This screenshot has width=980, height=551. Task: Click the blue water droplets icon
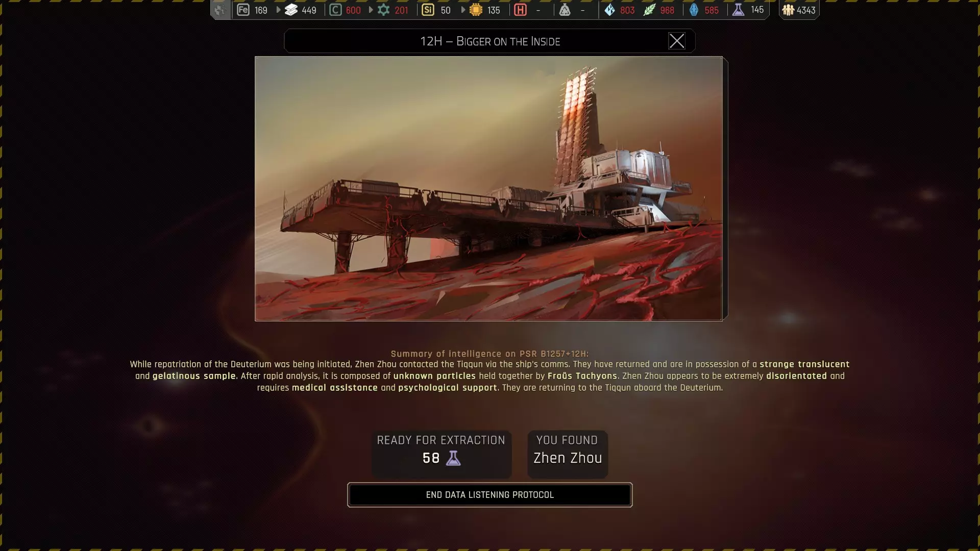coord(609,10)
